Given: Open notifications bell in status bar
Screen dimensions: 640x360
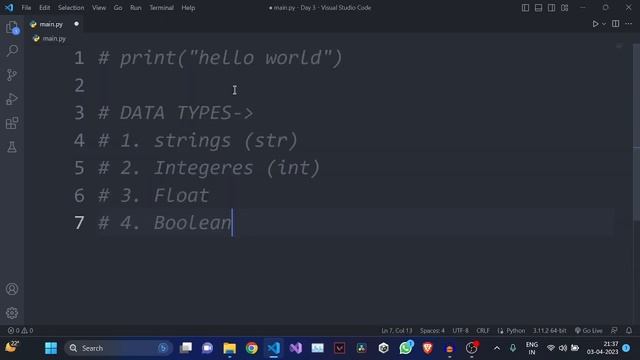Looking at the screenshot, I should click(x=629, y=331).
